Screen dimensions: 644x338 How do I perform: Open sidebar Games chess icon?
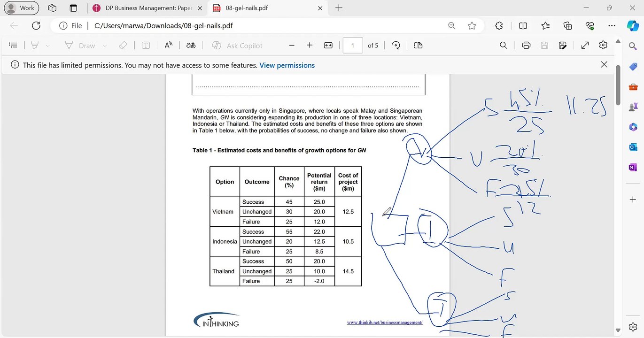(633, 107)
